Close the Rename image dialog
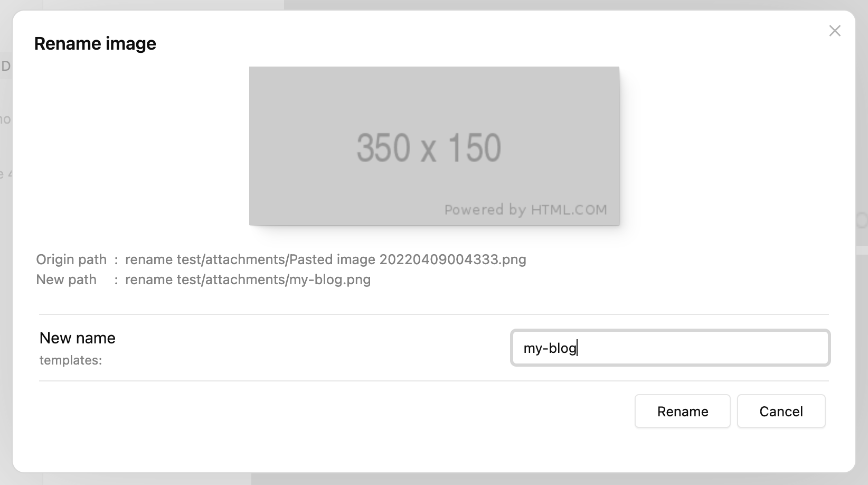 835,31
